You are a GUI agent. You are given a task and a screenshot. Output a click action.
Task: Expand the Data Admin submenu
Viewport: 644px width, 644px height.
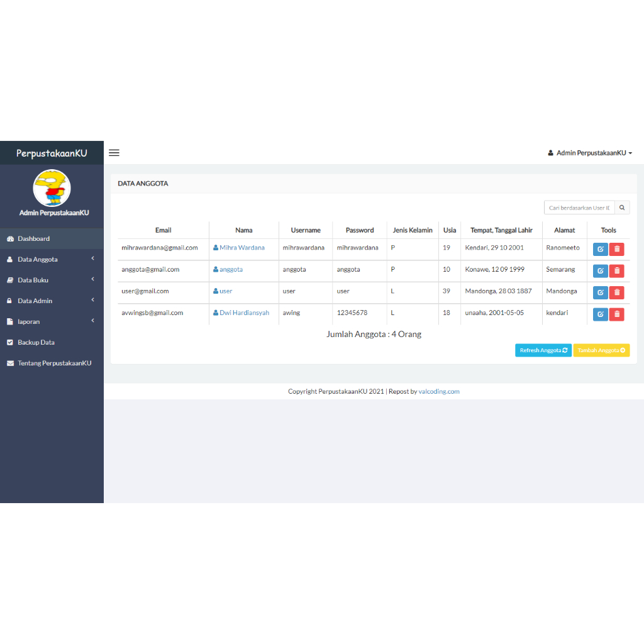point(52,301)
